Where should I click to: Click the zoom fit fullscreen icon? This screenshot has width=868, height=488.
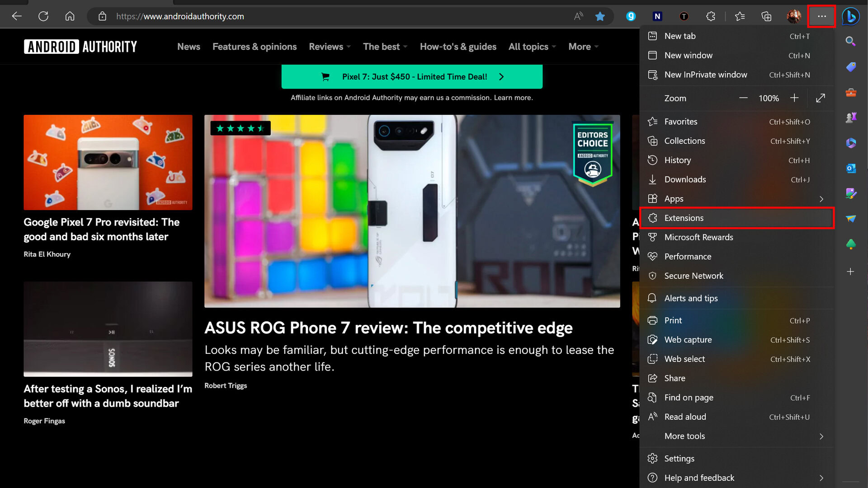coord(821,99)
